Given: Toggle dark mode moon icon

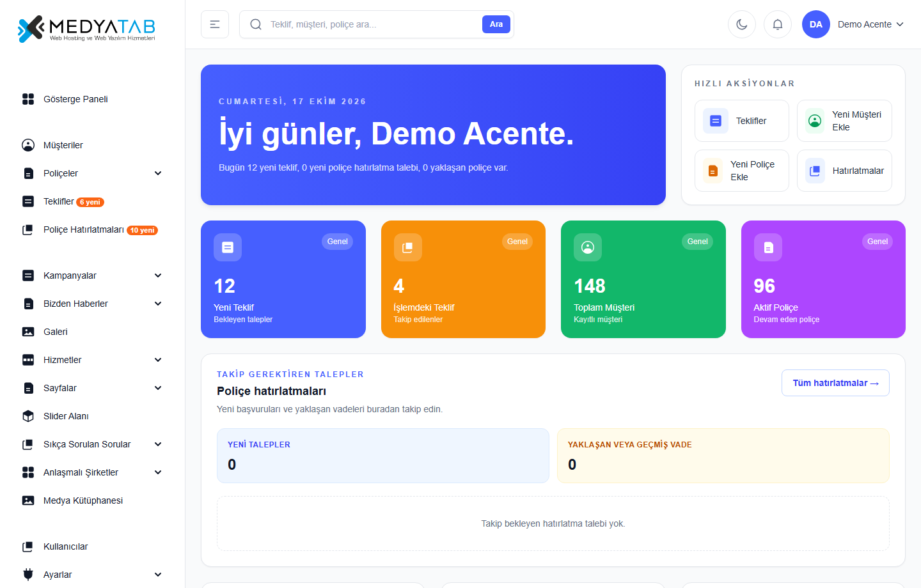Looking at the screenshot, I should tap(742, 24).
